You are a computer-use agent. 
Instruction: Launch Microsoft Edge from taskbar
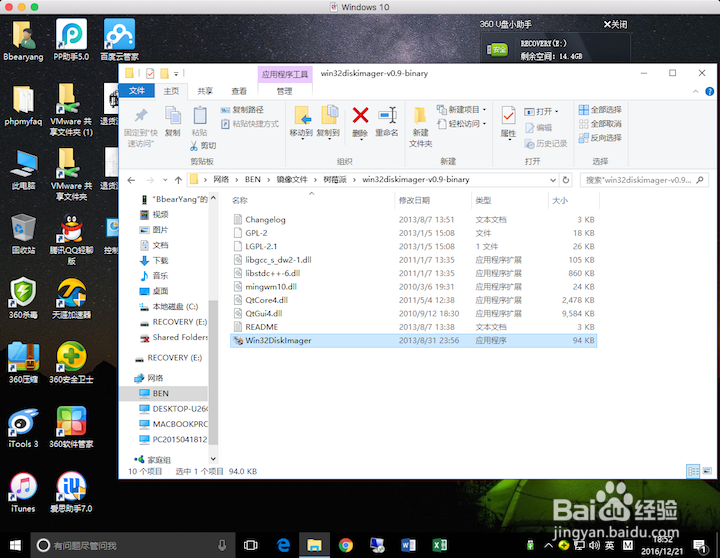pyautogui.click(x=283, y=545)
